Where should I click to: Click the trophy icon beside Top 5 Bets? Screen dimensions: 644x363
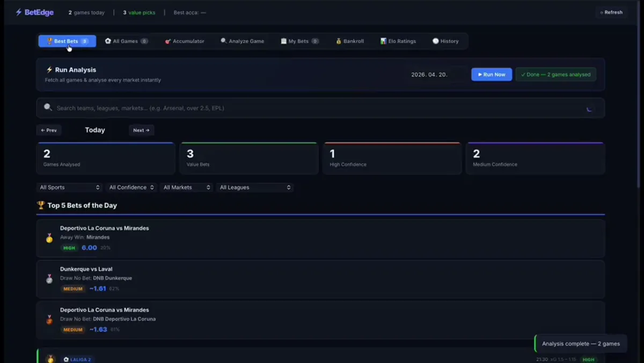[x=41, y=205]
